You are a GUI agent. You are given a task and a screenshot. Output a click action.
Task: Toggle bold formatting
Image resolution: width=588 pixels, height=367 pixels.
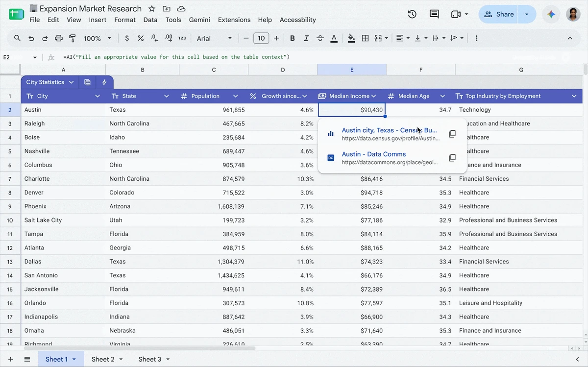pyautogui.click(x=293, y=38)
